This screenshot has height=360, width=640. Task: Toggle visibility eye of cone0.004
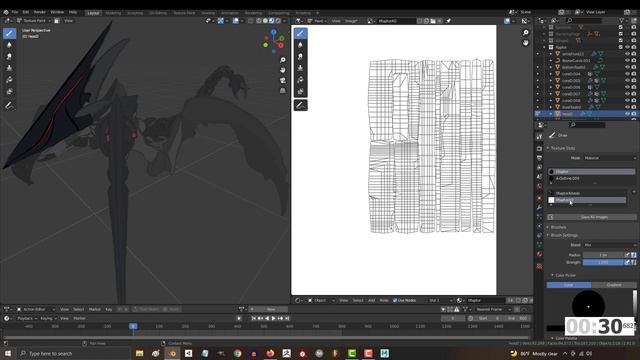point(627,74)
